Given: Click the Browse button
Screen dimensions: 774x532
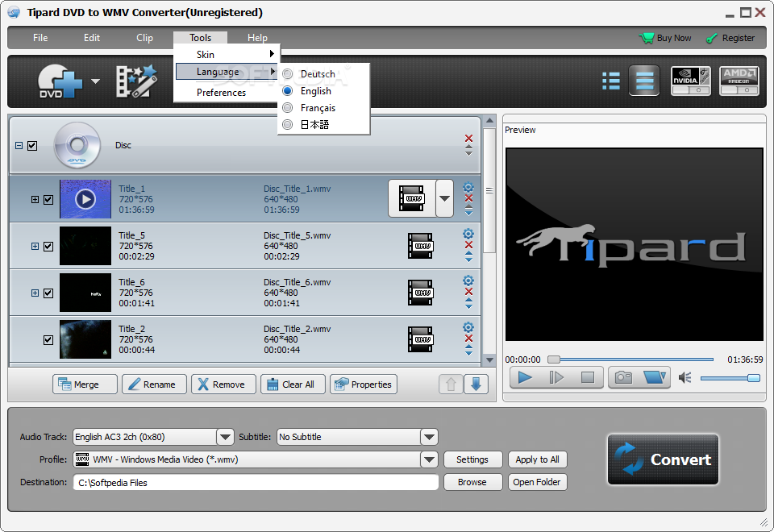Looking at the screenshot, I should tap(473, 482).
